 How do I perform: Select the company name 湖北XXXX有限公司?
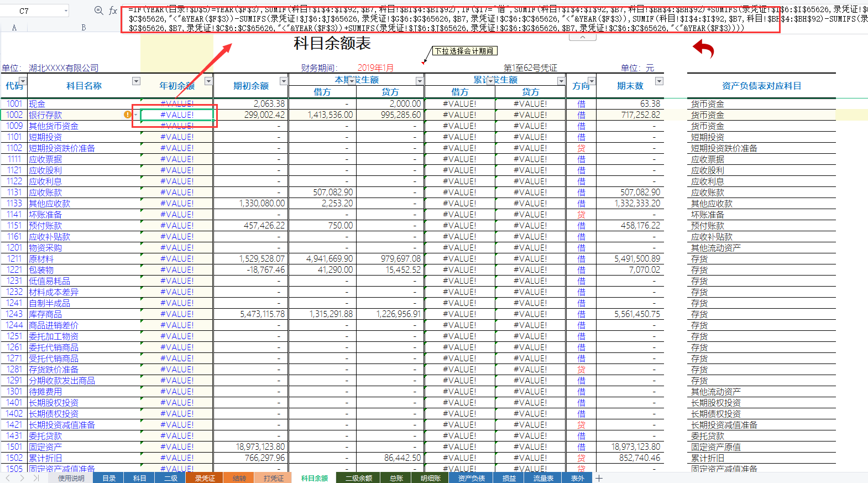coord(64,67)
